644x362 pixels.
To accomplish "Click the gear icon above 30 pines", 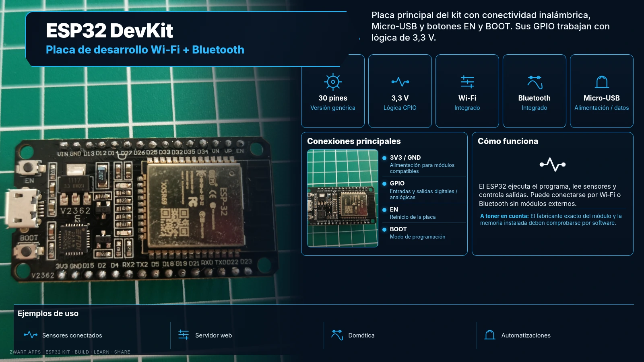I will click(x=333, y=82).
